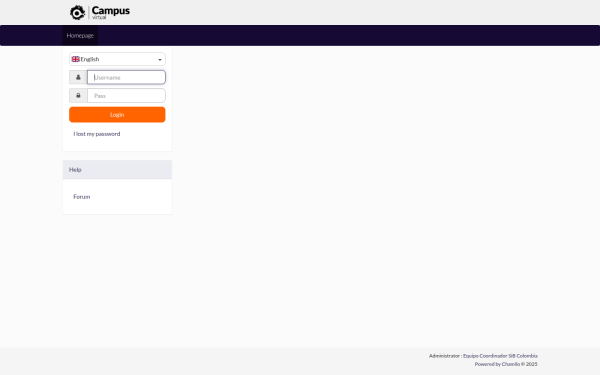Focus the Pass password field
The image size is (600, 375).
[x=126, y=96]
